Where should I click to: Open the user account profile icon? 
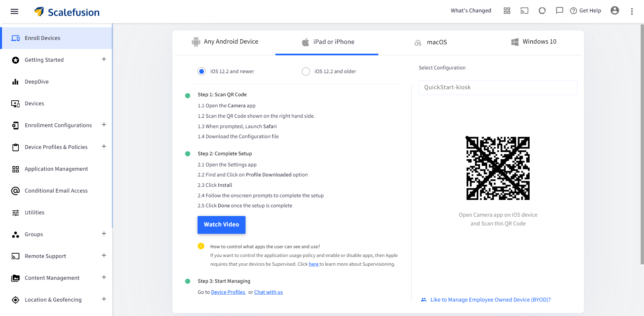coord(615,11)
